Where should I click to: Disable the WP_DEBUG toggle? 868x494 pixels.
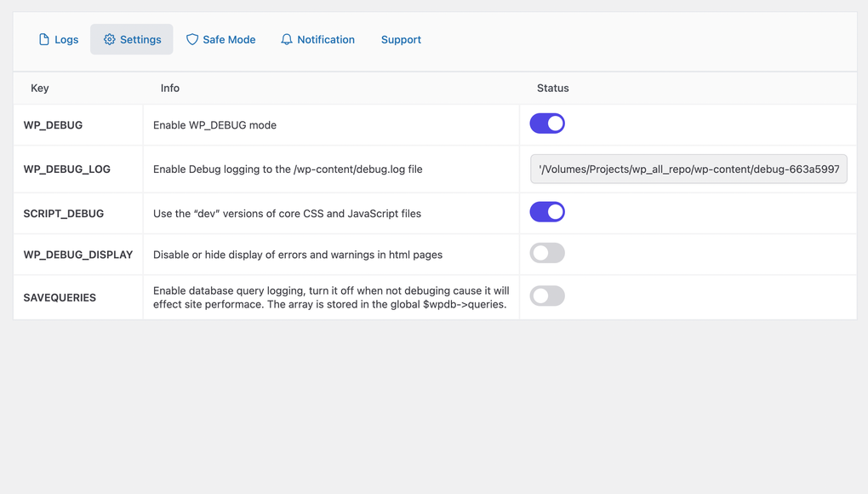(x=547, y=123)
